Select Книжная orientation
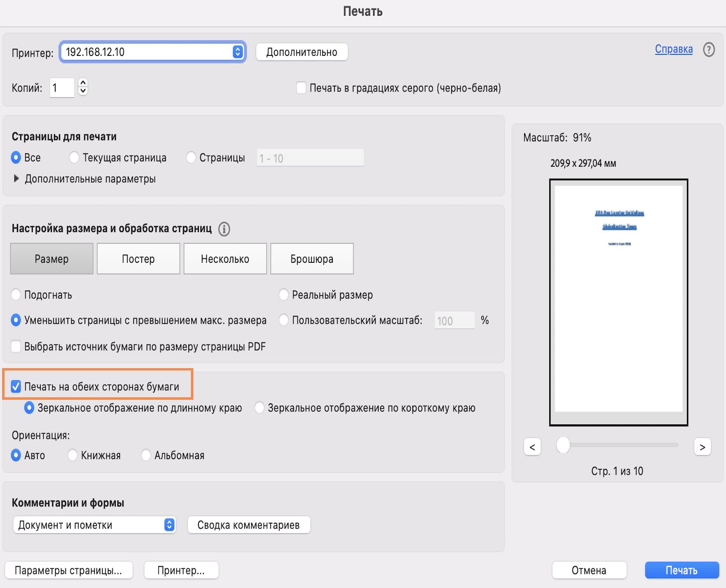Screen dimensions: 726x588 [72, 455]
